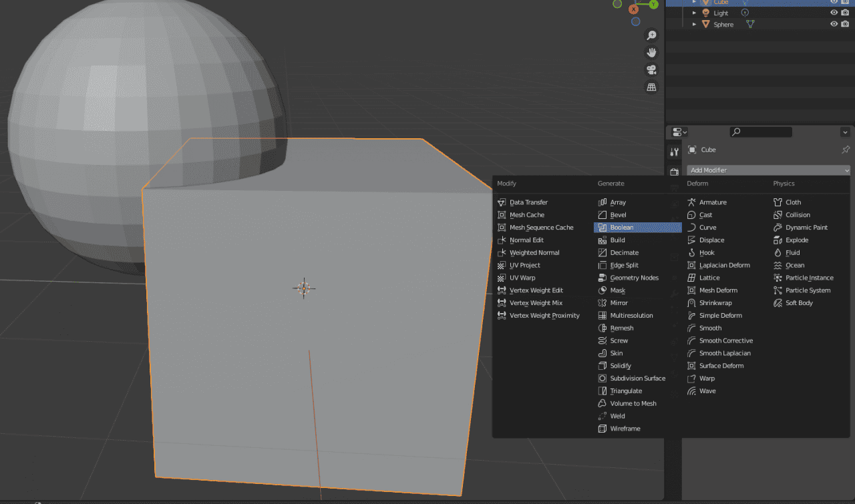Screen dimensions: 855x504
Task: Click the viewport zoom magnifier icon
Action: point(651,35)
